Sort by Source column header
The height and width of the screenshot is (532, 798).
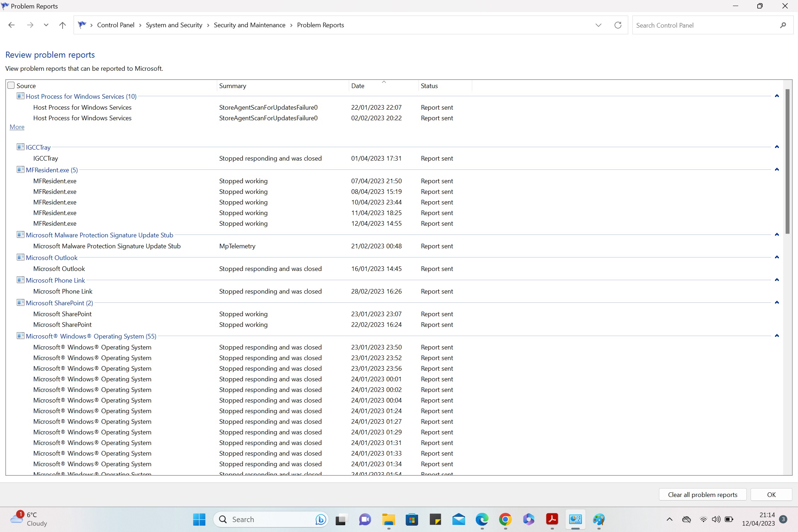tap(26, 86)
